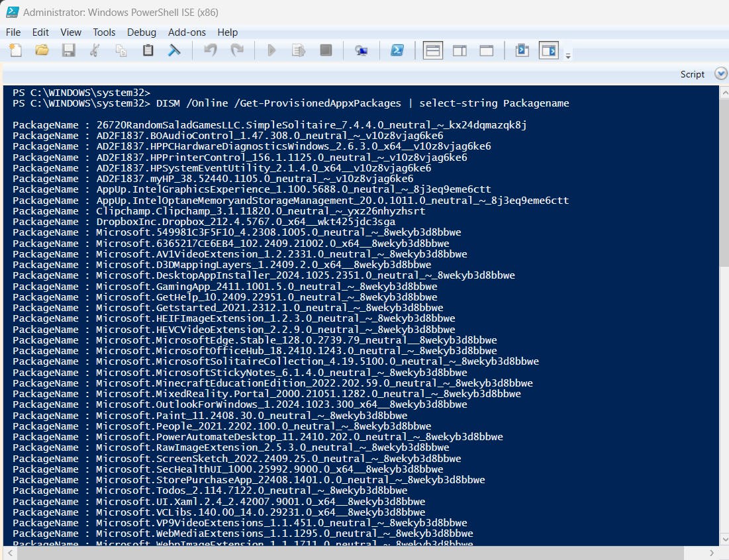Click the BOAudioControl package line
Screen dimensions: 729x560
(228, 136)
